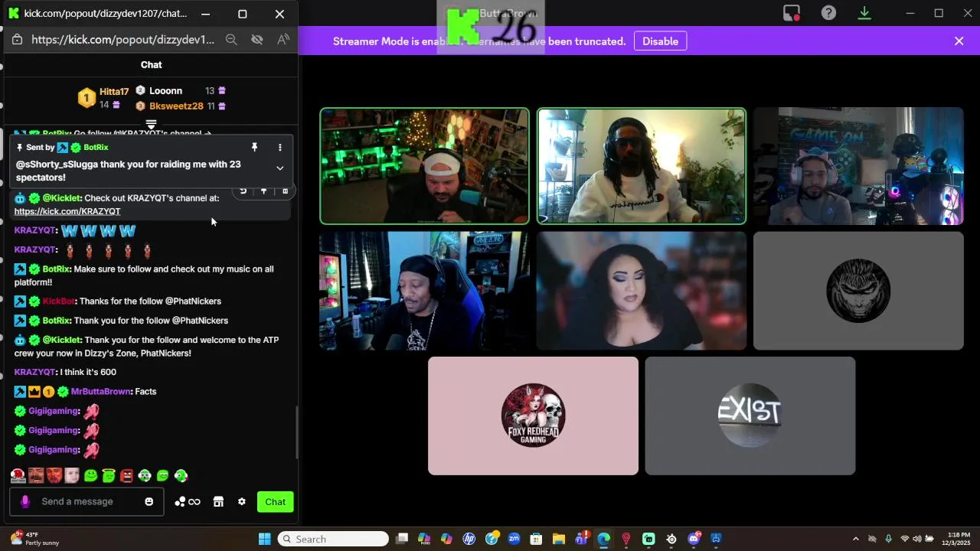
Task: Click the screen share icon in title bar
Action: click(792, 13)
